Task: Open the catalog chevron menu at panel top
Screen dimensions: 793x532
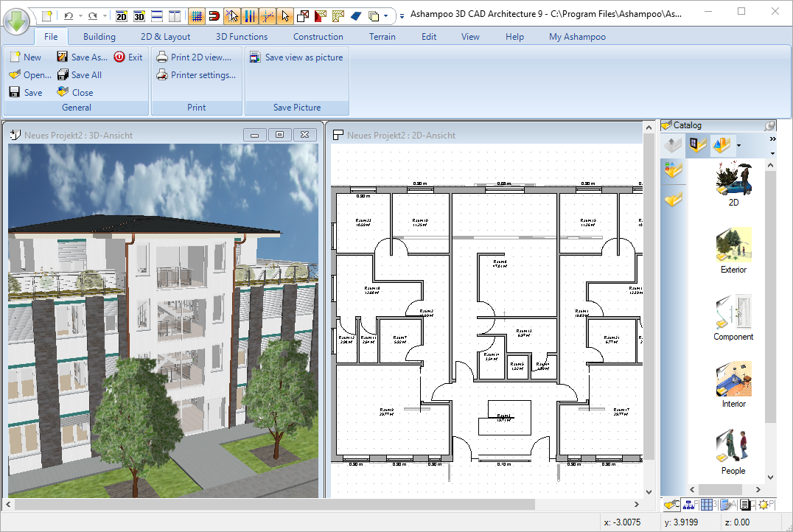Action: click(x=772, y=138)
